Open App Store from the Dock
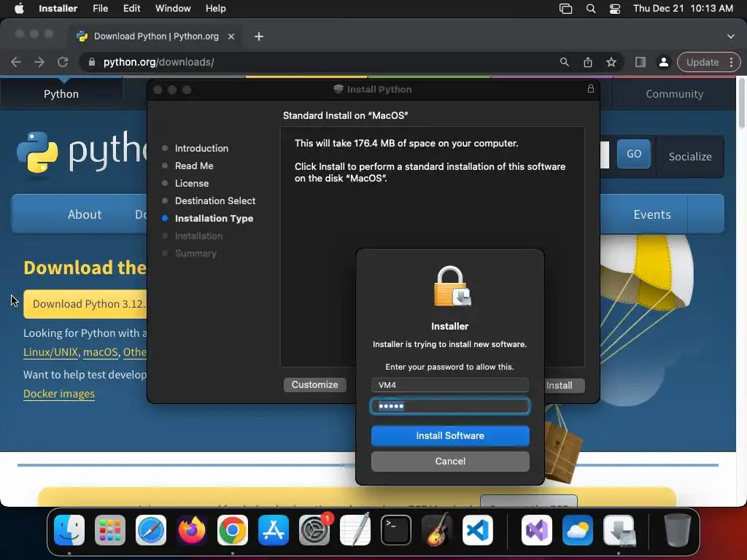Viewport: 747px width, 560px height. click(x=274, y=530)
